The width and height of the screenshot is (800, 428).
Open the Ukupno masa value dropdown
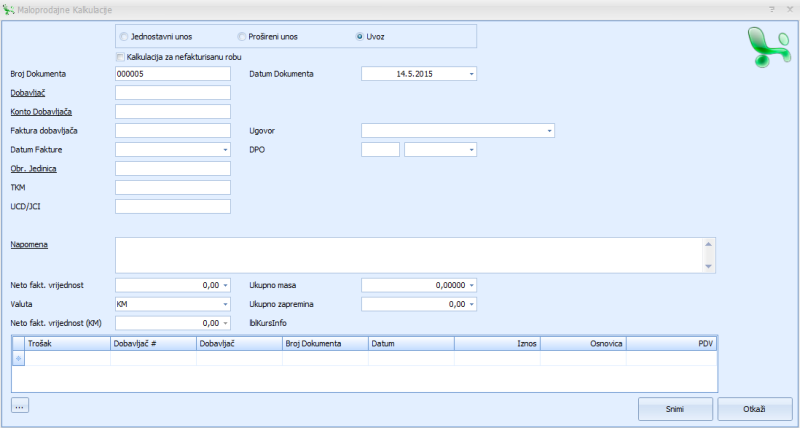pyautogui.click(x=471, y=286)
